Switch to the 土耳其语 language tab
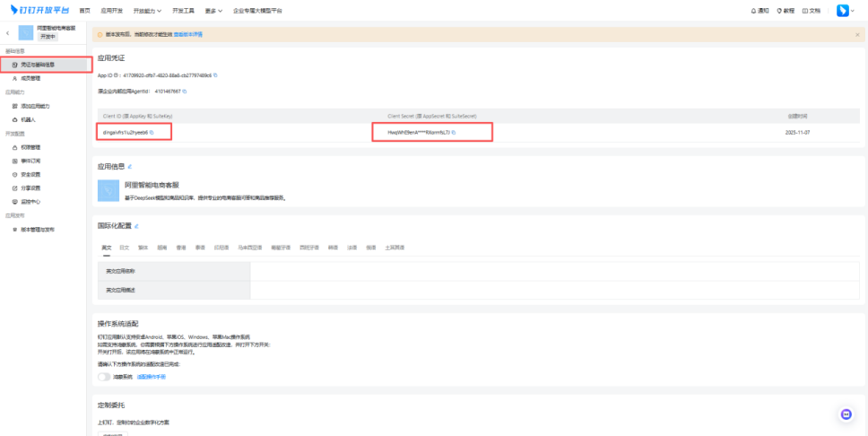This screenshot has width=868, height=436. (395, 248)
